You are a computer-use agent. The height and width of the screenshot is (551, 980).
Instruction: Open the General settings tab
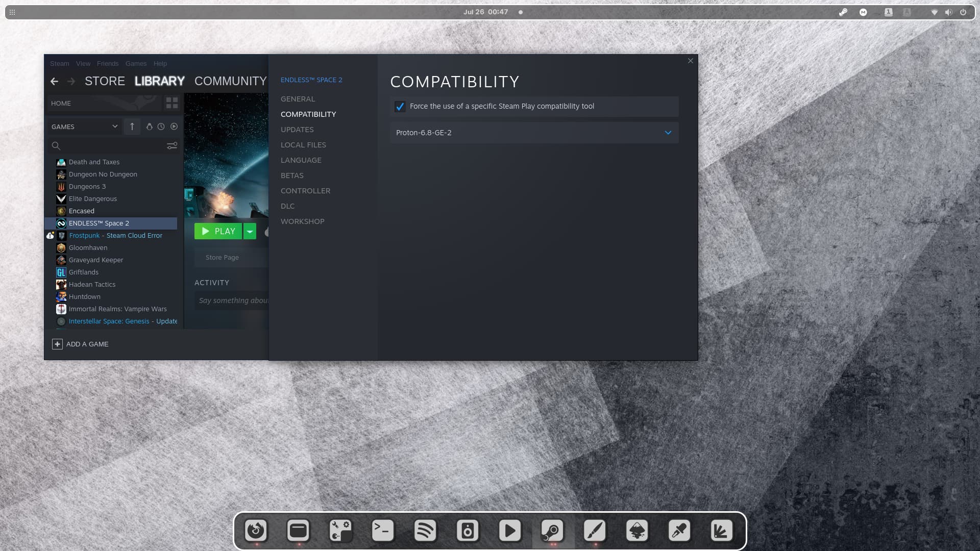point(298,99)
